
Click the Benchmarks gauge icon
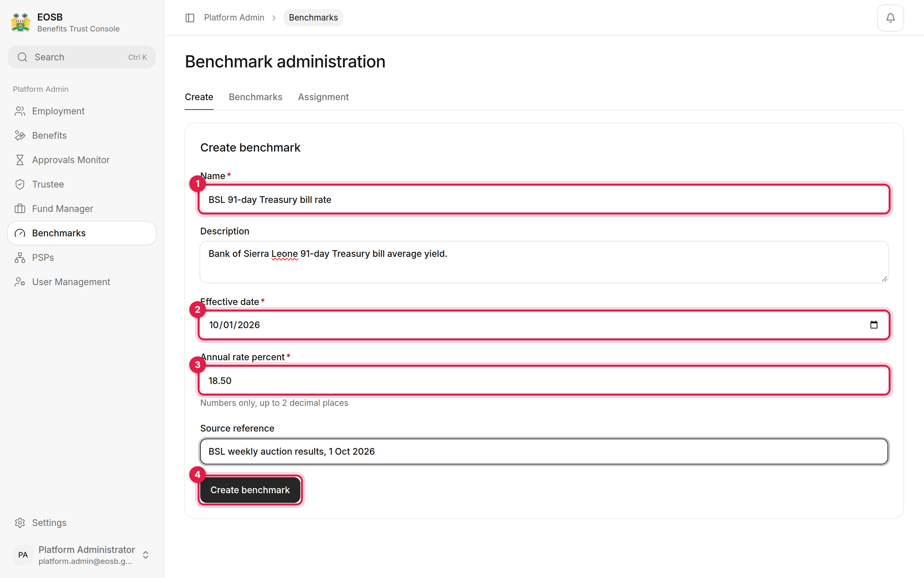click(x=20, y=233)
